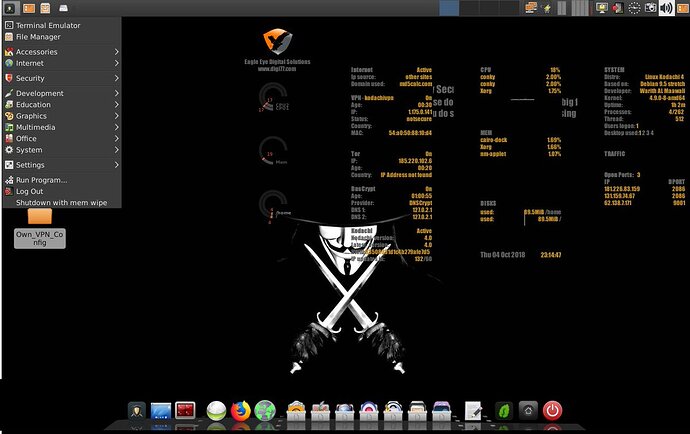This screenshot has height=434, width=690.
Task: Click the date text Thu 04 Oct 2018
Action: click(x=503, y=255)
